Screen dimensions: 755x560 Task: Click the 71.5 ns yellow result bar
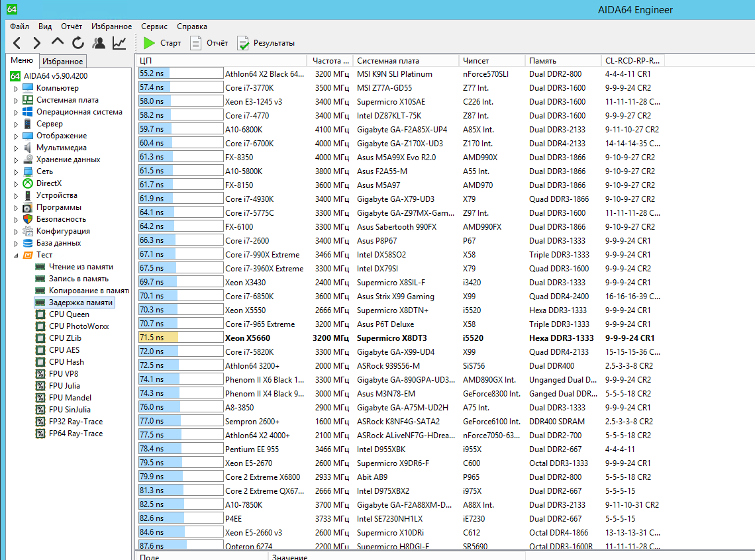click(181, 338)
